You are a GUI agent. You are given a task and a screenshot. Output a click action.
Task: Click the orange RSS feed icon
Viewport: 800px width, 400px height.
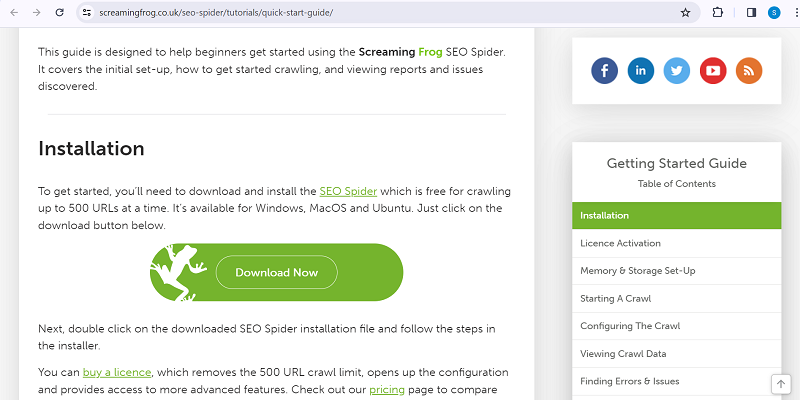tap(748, 71)
